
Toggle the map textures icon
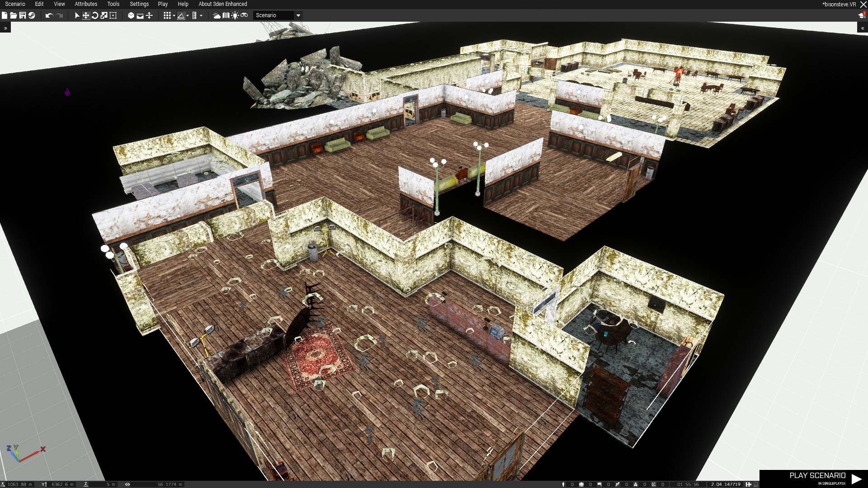click(x=226, y=15)
